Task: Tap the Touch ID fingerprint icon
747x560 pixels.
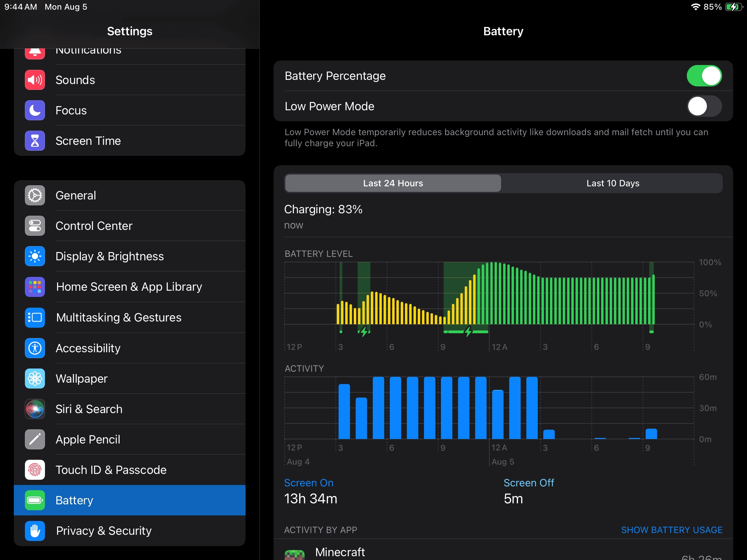Action: [35, 470]
